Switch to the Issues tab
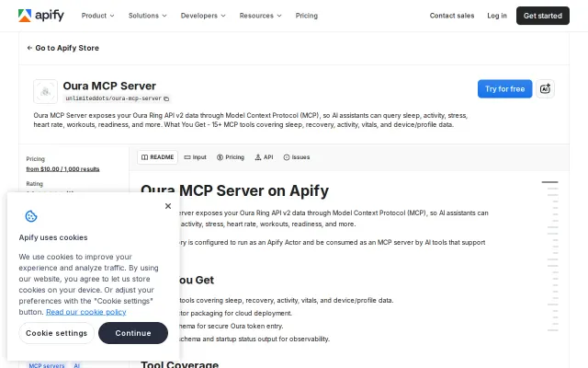 pyautogui.click(x=297, y=157)
